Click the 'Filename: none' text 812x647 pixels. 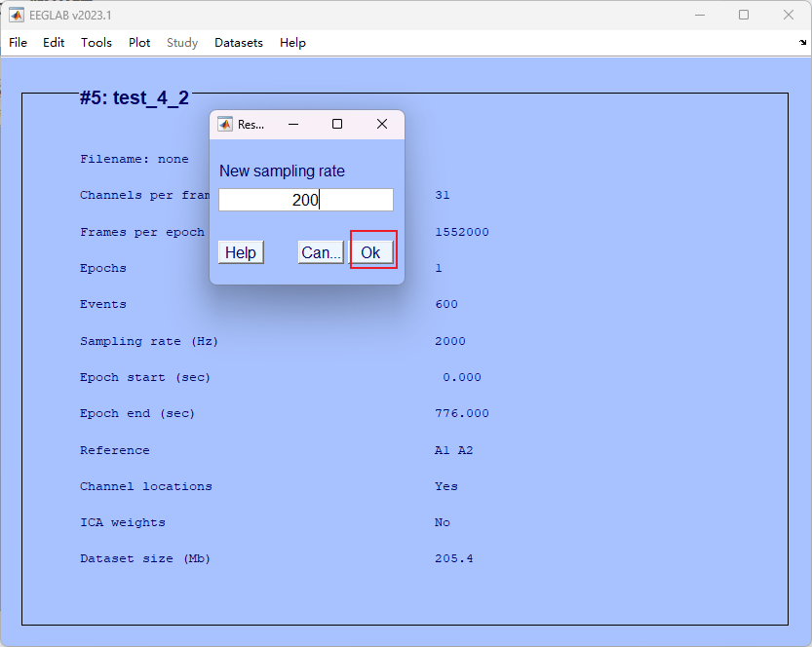coord(135,159)
